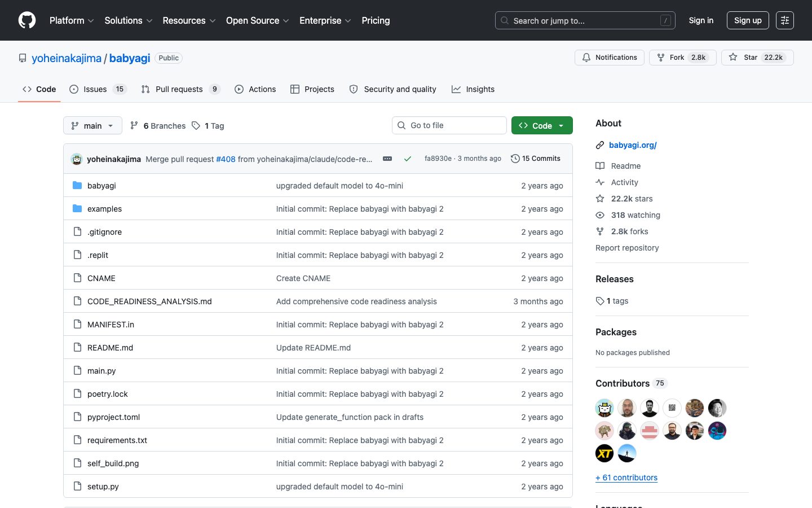Open the Insights tab
Viewport: 812px width, 508px height.
coord(473,89)
